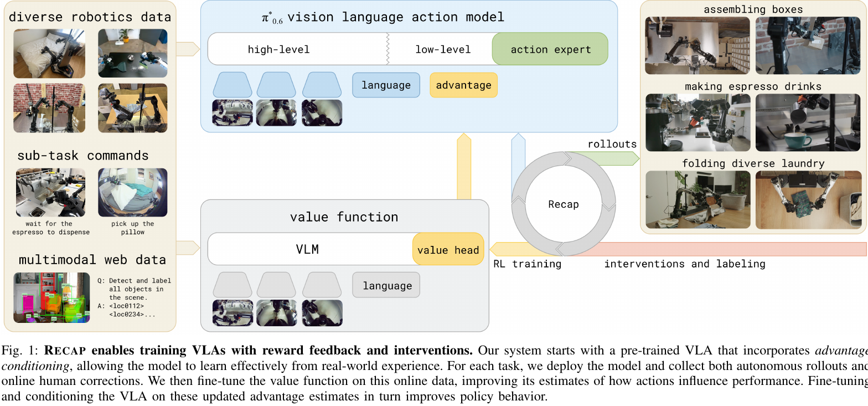Viewport: 868px width, 406px height.
Task: Click the "interventions and labeling" label
Action: tap(685, 264)
